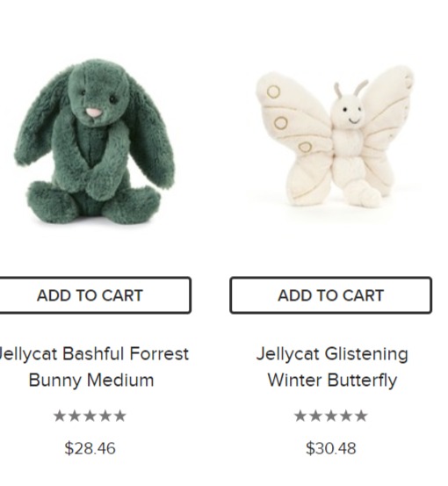Click the 'Bunny Medium' title text
This screenshot has width=448, height=486.
tap(91, 381)
